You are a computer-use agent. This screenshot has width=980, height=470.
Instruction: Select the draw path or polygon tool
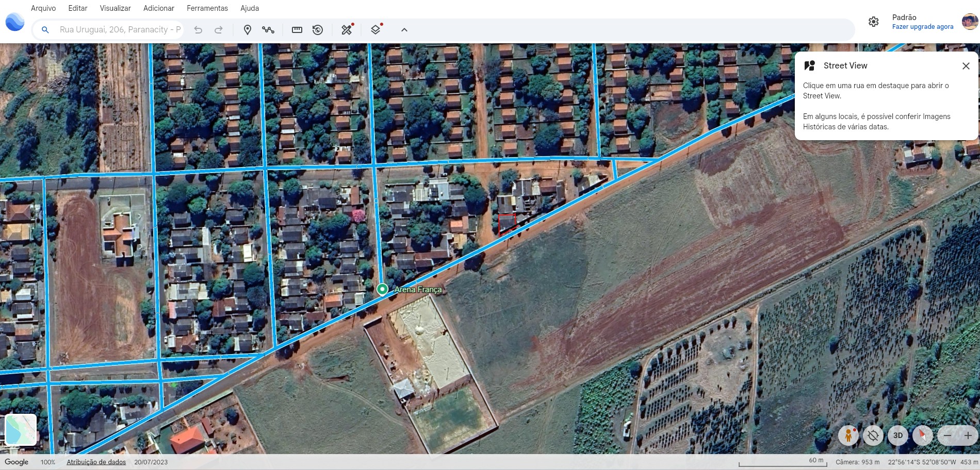[x=268, y=30]
